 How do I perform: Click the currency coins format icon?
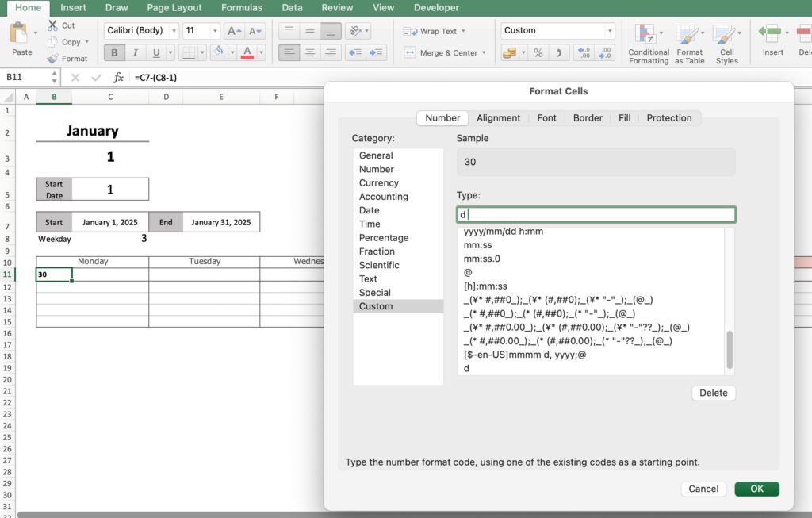click(x=510, y=52)
